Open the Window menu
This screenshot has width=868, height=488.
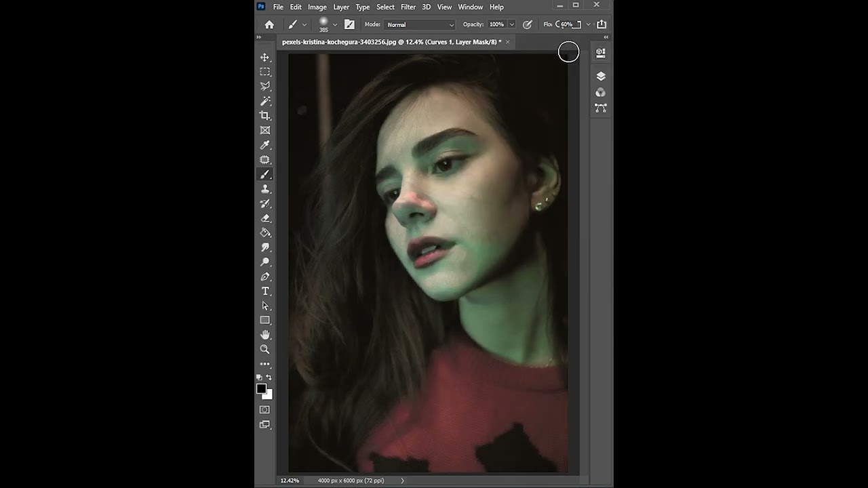coord(471,7)
